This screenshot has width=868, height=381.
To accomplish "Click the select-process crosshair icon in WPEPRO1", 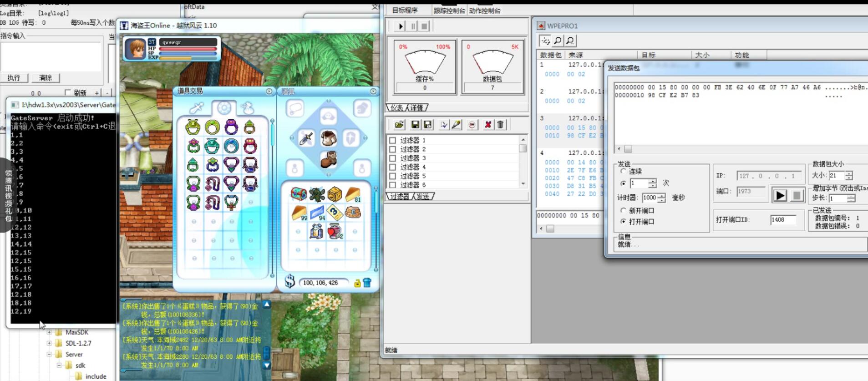I will point(545,41).
